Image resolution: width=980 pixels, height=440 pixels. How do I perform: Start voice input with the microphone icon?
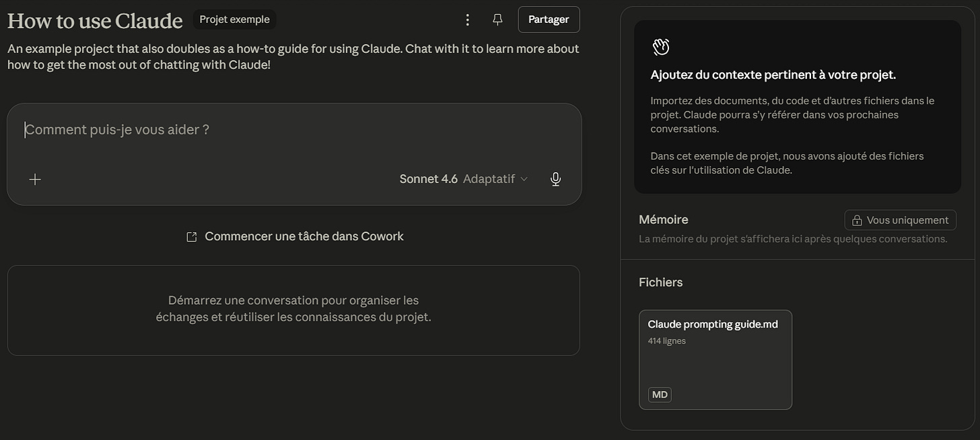pos(555,179)
